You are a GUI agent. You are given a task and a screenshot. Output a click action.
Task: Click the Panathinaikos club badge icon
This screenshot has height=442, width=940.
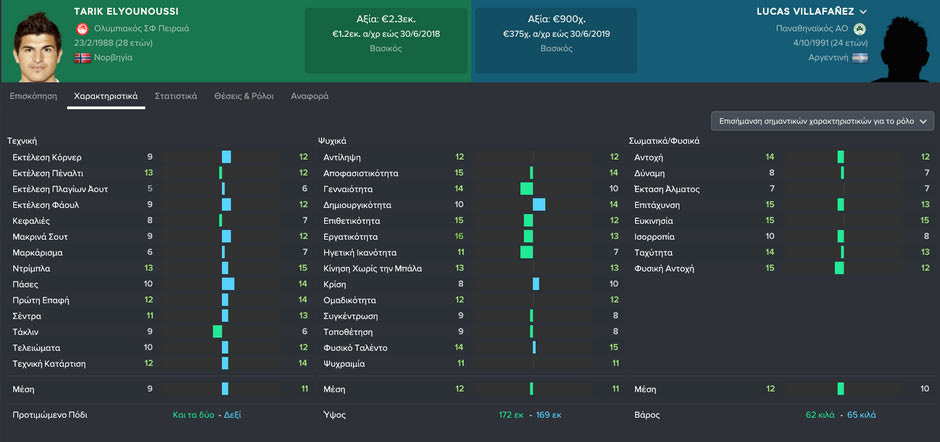(x=859, y=28)
